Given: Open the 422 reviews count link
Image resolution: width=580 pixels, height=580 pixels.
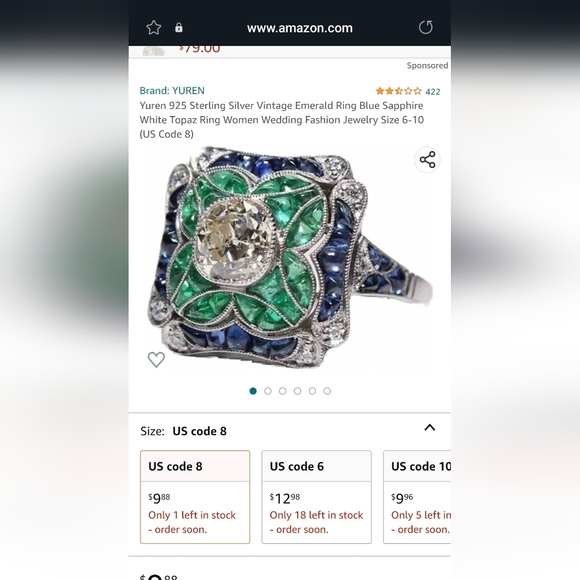Looking at the screenshot, I should [x=433, y=92].
